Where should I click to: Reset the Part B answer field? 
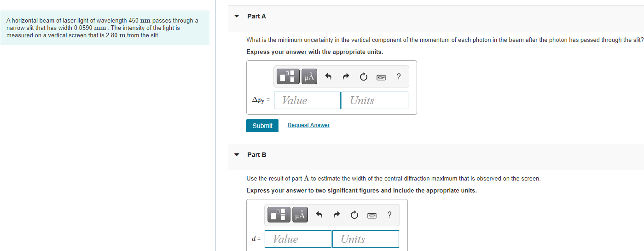354,215
